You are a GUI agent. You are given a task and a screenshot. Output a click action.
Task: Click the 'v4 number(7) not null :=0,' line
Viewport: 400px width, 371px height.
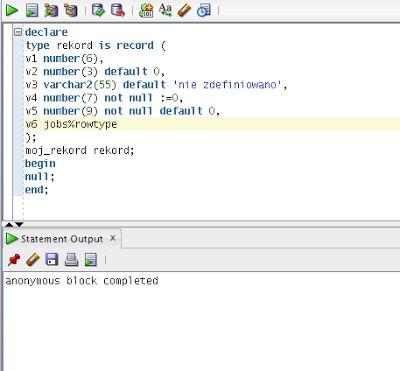(x=104, y=98)
